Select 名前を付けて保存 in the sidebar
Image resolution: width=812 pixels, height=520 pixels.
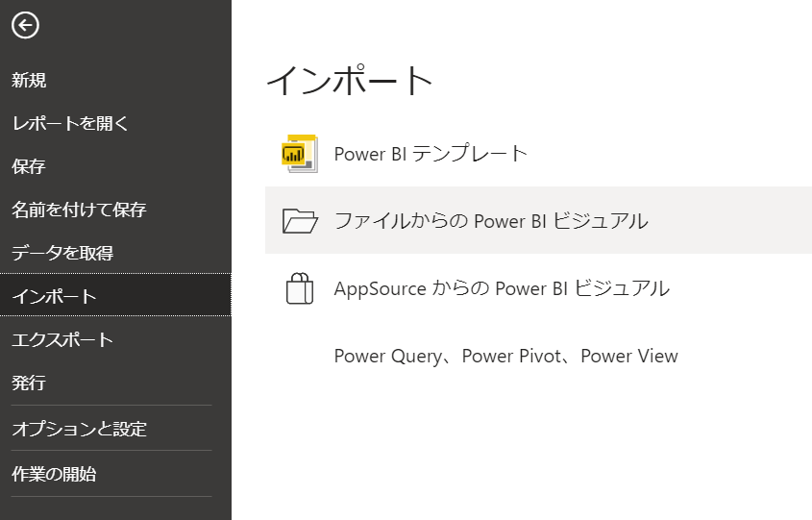click(79, 210)
